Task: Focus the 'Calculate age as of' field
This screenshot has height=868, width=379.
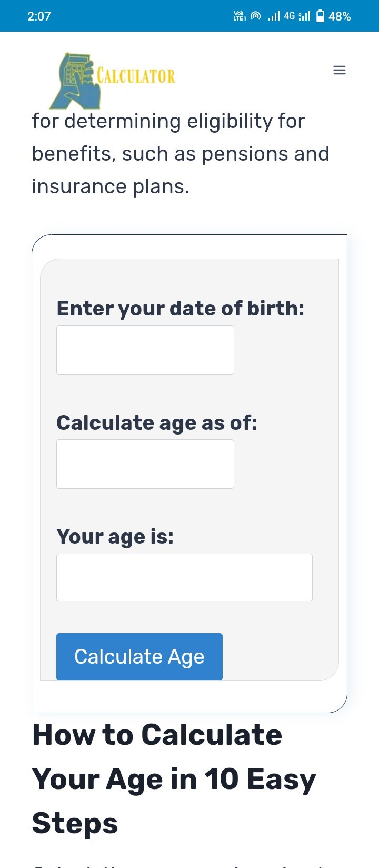Action: (145, 464)
